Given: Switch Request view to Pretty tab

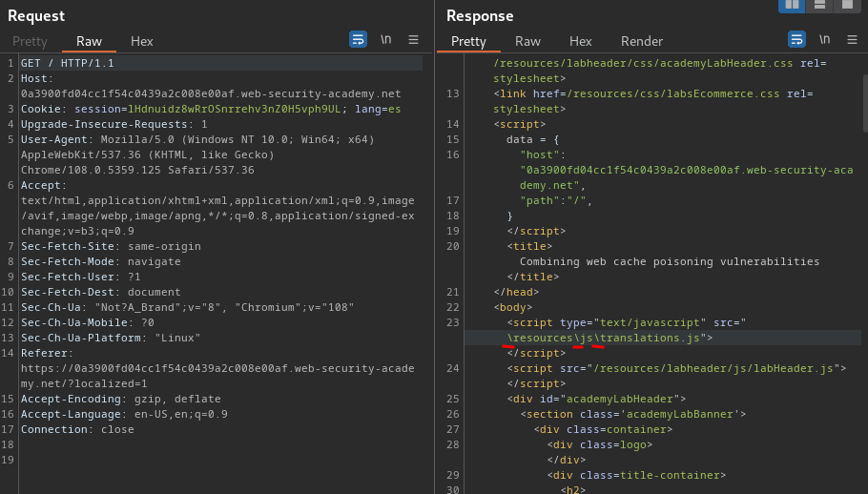Looking at the screenshot, I should click(x=30, y=42).
